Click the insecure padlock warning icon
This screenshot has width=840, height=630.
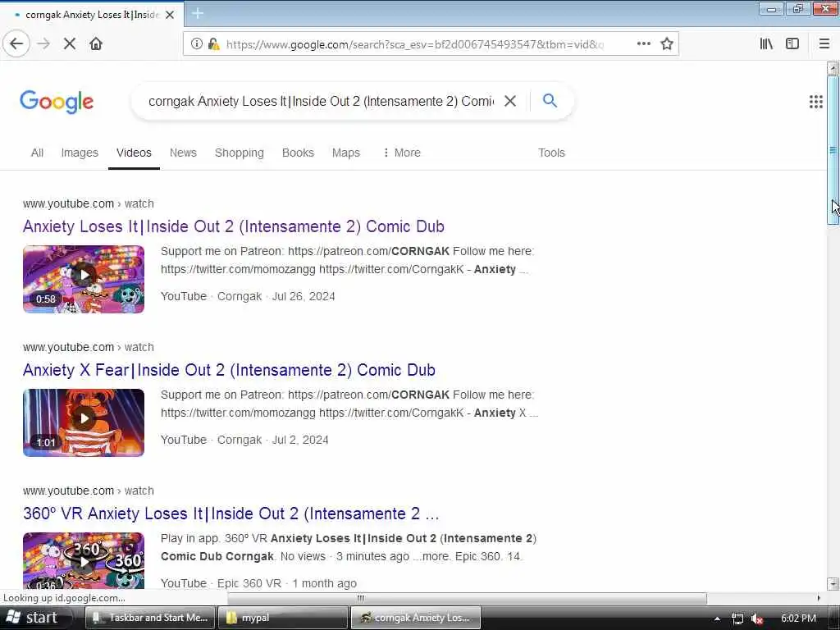point(214,44)
